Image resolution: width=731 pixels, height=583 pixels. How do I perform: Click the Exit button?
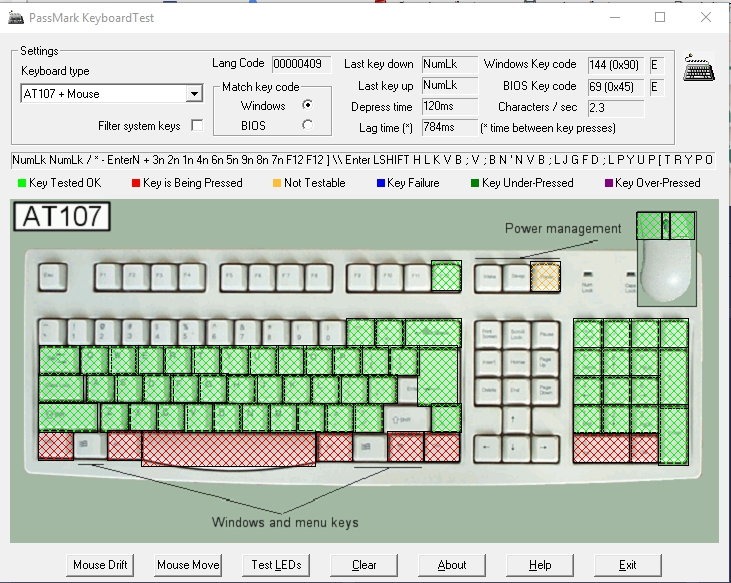(628, 565)
